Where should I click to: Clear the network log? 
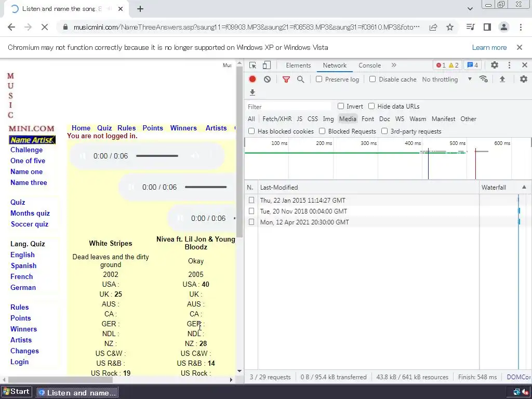click(x=268, y=79)
